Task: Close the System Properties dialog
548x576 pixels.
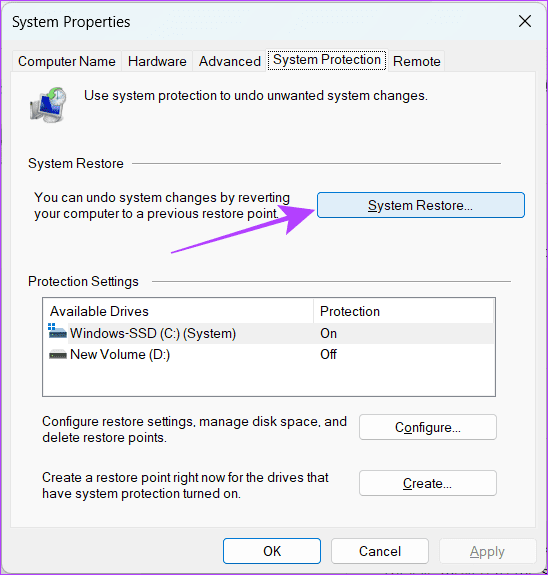Action: coord(525,21)
